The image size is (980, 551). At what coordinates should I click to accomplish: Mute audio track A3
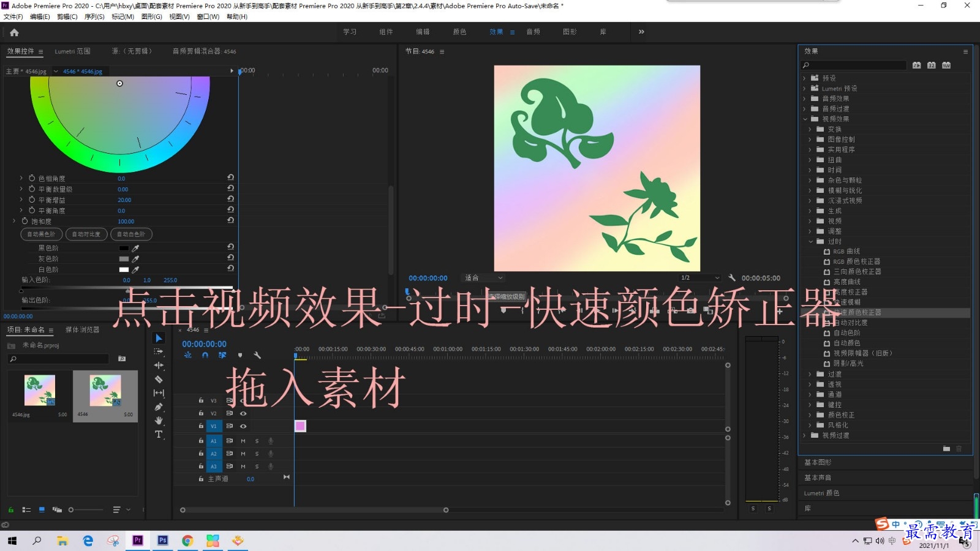tap(243, 467)
